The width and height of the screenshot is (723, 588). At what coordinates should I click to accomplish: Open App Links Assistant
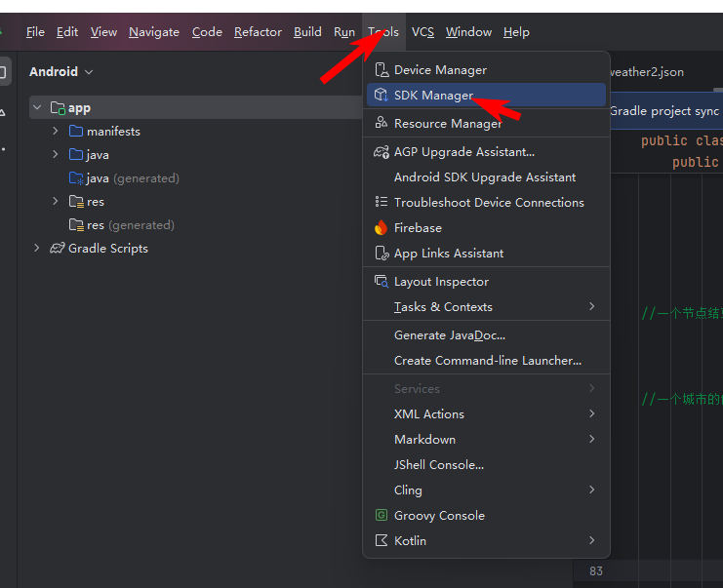tap(486, 254)
